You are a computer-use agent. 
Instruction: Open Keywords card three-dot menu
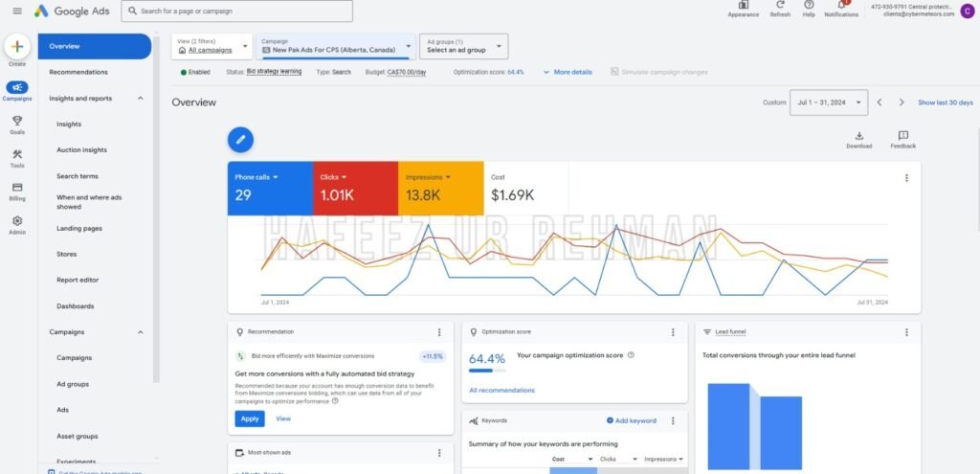pos(673,420)
